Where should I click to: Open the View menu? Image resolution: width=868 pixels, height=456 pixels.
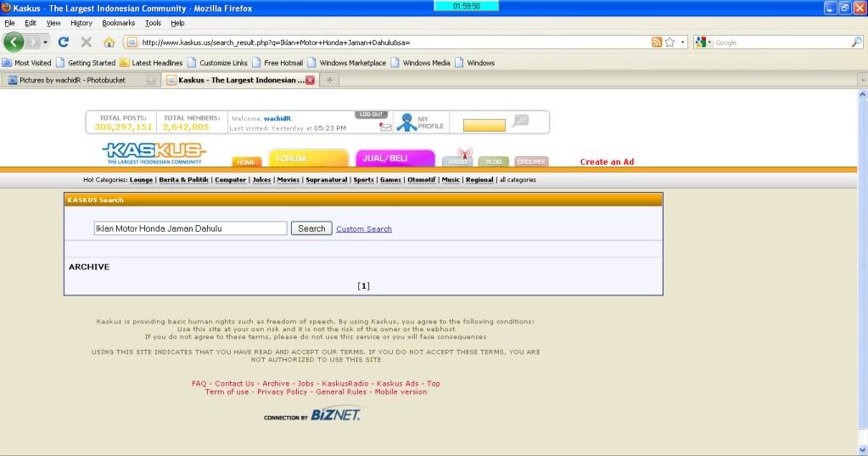53,23
